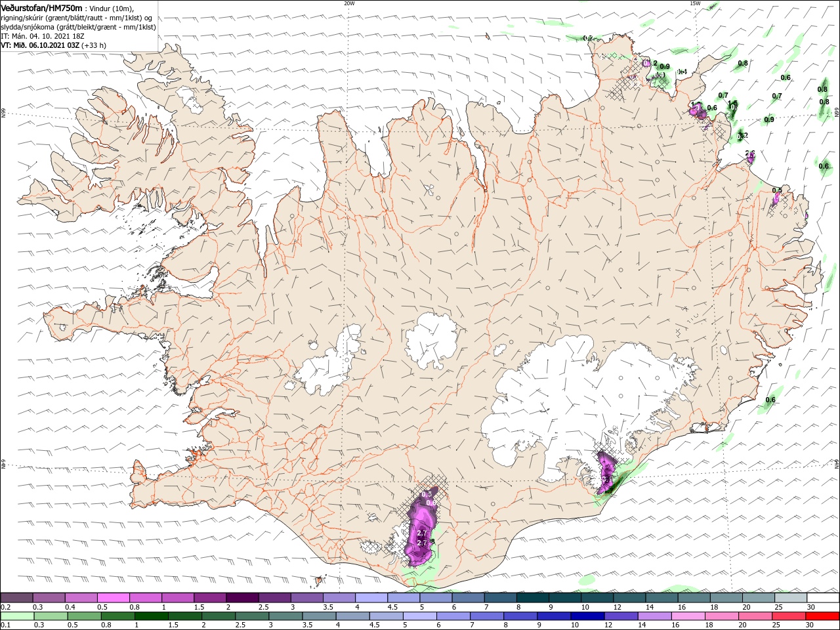Click the bright red rain swatch labeled 30

[822, 616]
